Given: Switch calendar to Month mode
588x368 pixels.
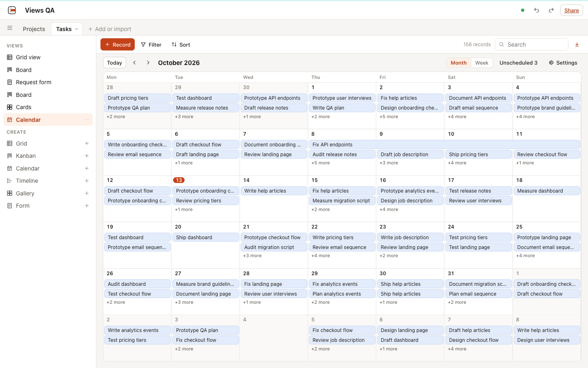Looking at the screenshot, I should tap(459, 63).
